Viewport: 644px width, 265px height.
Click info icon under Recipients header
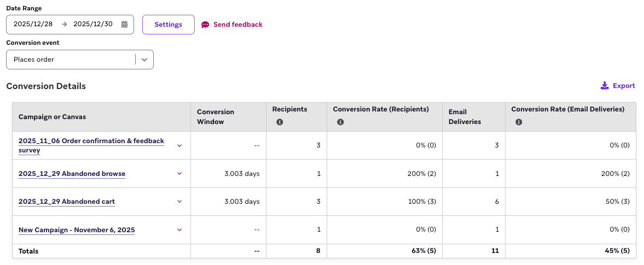(x=280, y=122)
